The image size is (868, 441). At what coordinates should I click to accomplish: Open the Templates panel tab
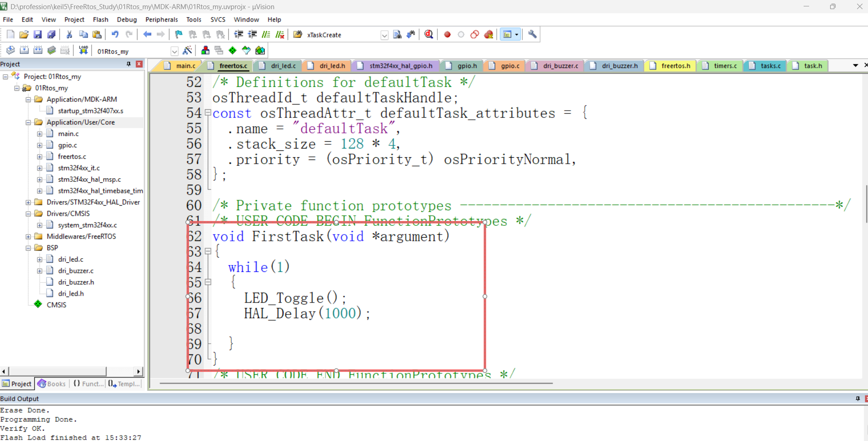[x=124, y=384]
